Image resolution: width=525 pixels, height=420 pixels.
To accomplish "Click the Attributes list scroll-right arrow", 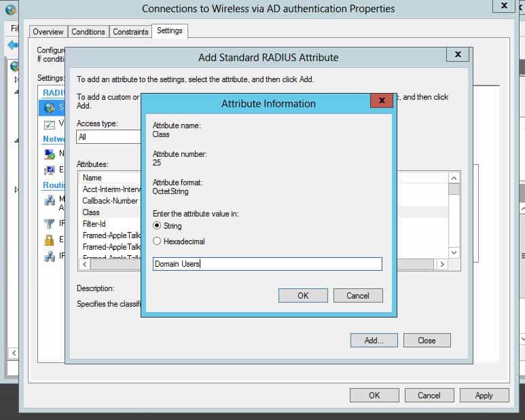I will coord(442,264).
